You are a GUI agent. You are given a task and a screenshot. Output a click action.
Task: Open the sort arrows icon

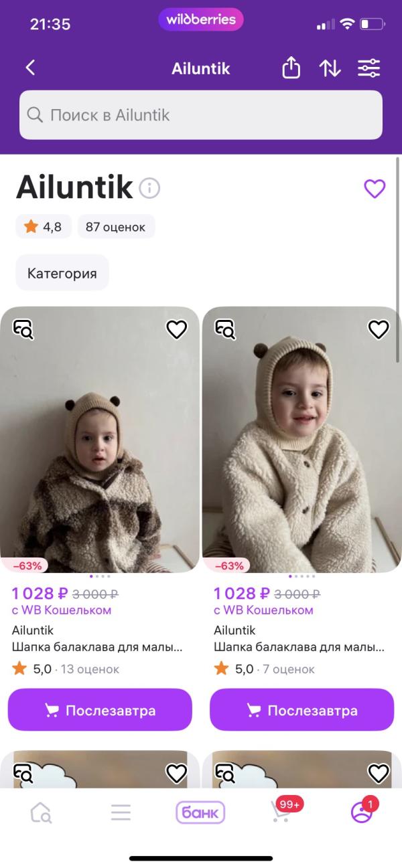(330, 68)
